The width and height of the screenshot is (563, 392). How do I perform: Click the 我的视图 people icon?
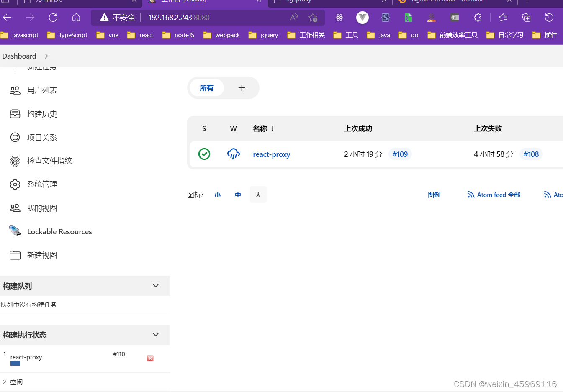[15, 208]
